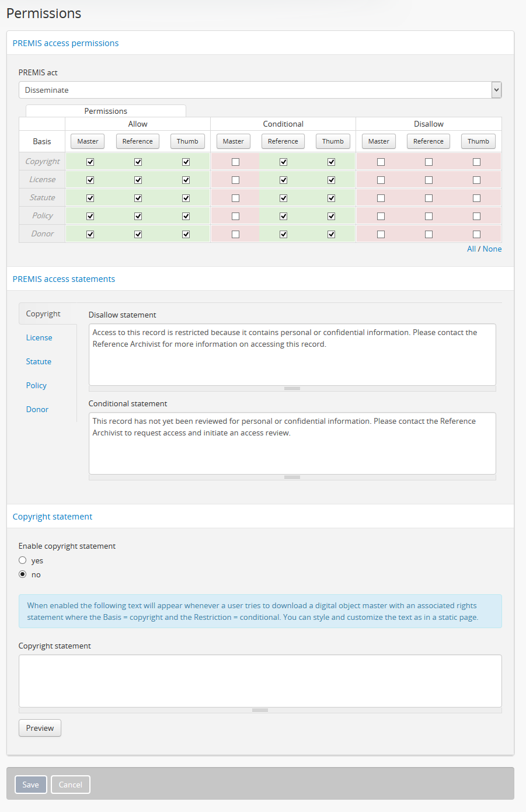Open the Policy statements tab

(x=36, y=385)
